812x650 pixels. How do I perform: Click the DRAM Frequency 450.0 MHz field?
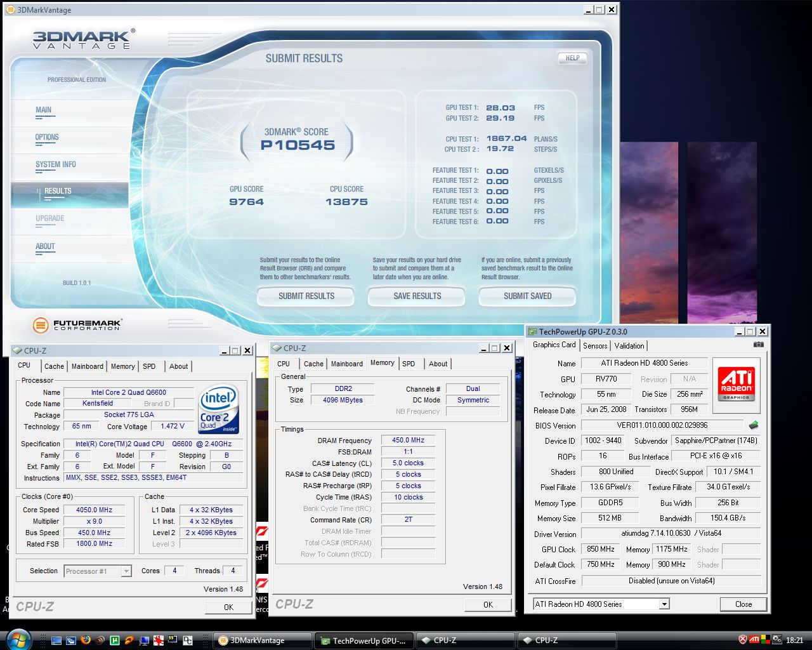(x=408, y=440)
